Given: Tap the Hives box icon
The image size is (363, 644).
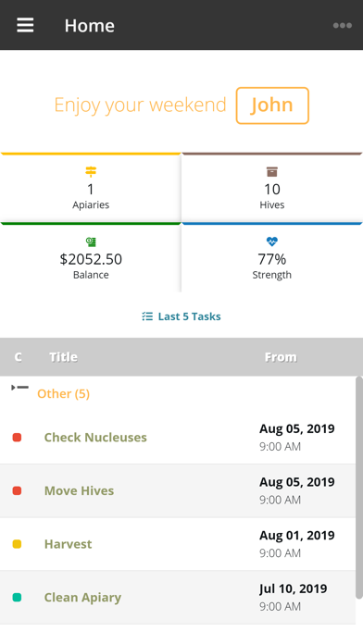Looking at the screenshot, I should point(272,172).
